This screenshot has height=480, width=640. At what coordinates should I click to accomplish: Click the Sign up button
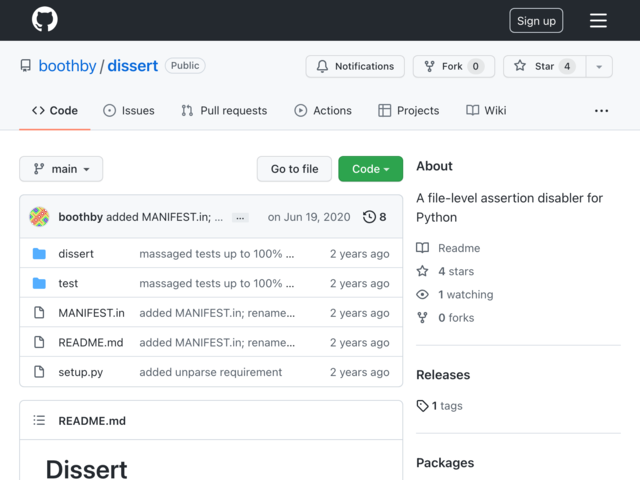[x=536, y=20]
